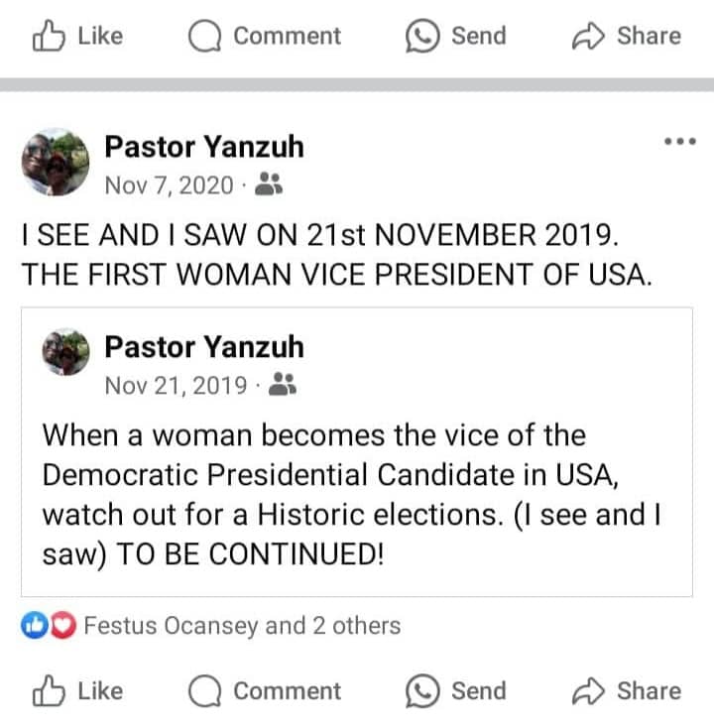This screenshot has height=728, width=714.
Task: Like Pastor Yanzuh's Nov 7, 2020 post
Action: pyautogui.click(x=77, y=691)
